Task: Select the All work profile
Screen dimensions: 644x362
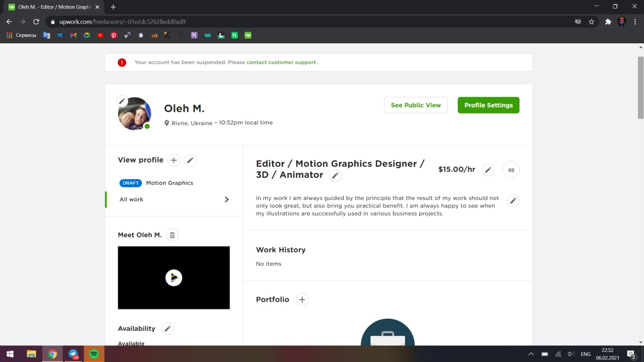Action: pos(131,199)
